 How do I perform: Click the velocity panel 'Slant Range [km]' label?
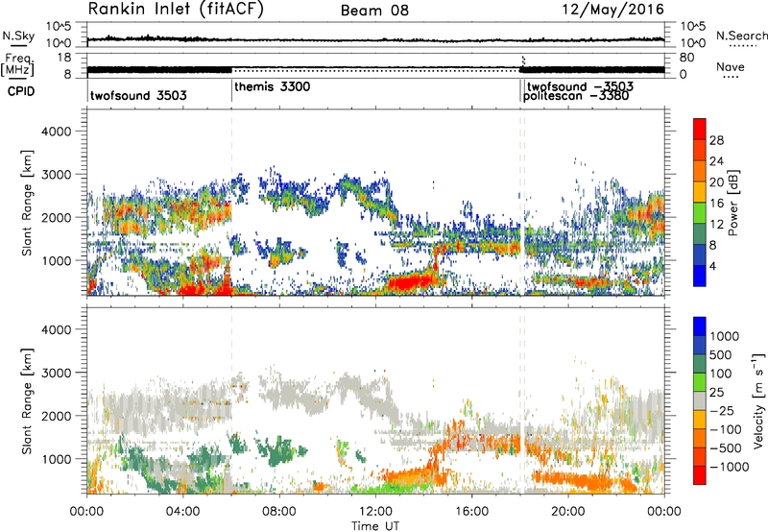[27, 400]
